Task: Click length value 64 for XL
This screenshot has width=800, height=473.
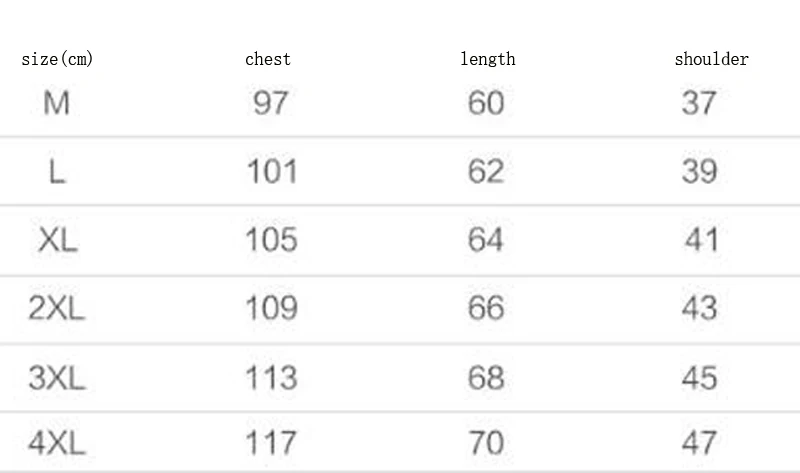Action: point(486,240)
